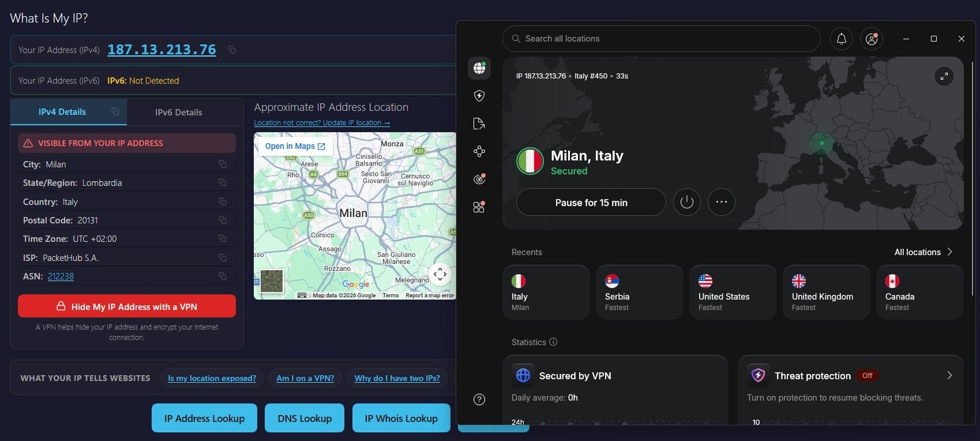Expand the NordVPN map to full view
980x441 pixels.
click(x=944, y=76)
